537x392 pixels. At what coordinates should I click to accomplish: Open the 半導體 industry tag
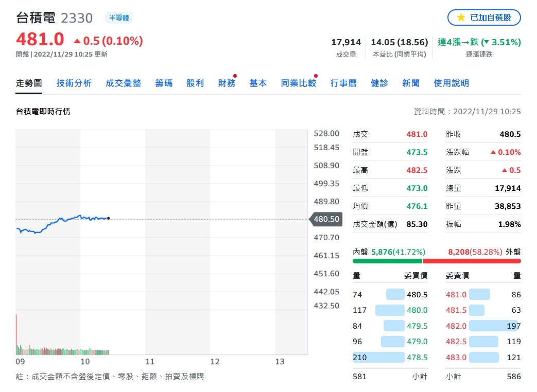pos(119,18)
